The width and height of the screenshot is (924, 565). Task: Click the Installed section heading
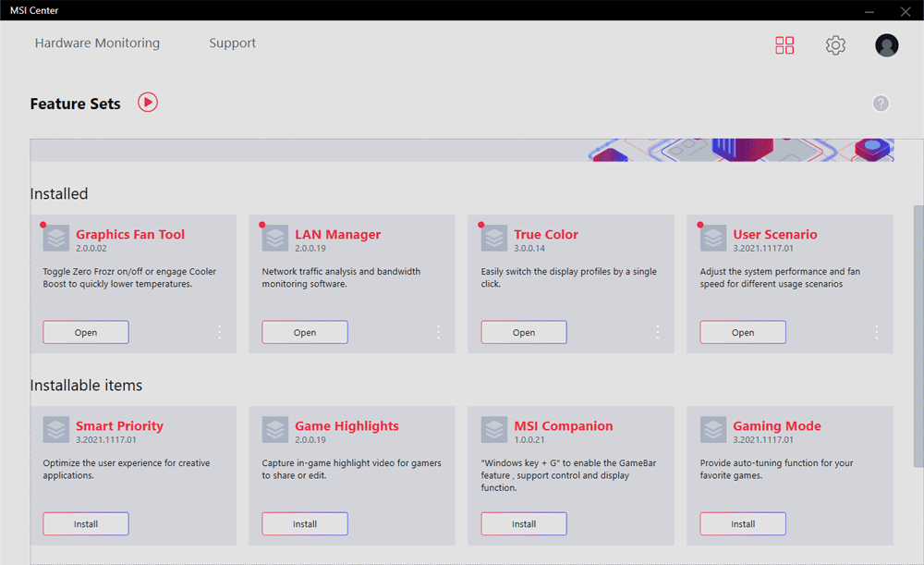click(59, 193)
